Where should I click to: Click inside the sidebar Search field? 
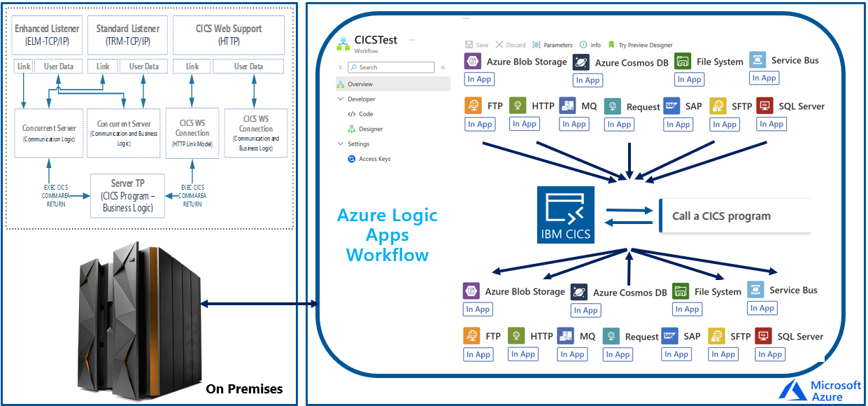tap(391, 67)
